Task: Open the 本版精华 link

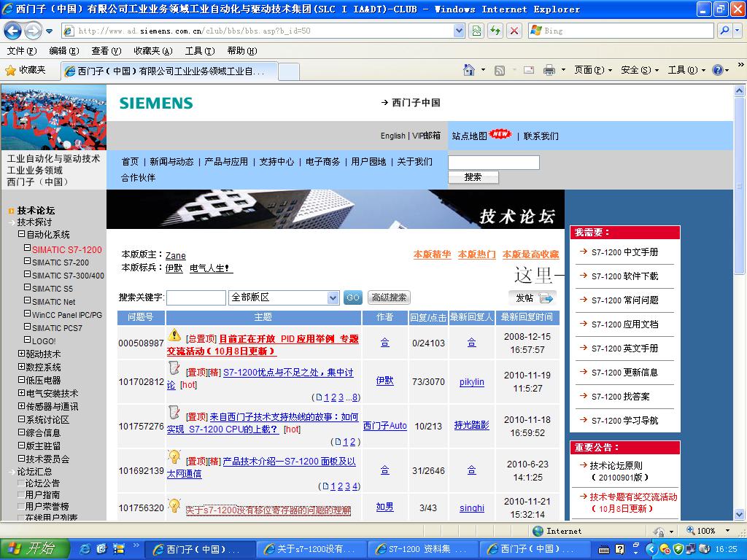Action: point(432,254)
